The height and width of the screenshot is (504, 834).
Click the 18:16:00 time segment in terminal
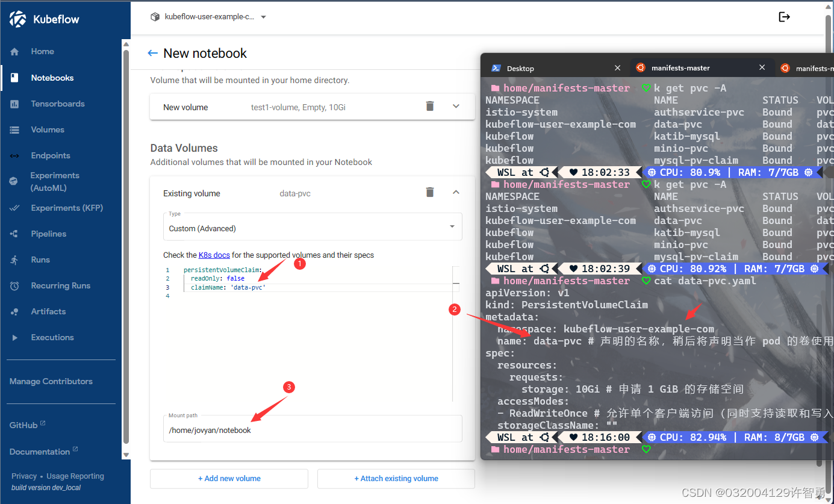(x=599, y=437)
